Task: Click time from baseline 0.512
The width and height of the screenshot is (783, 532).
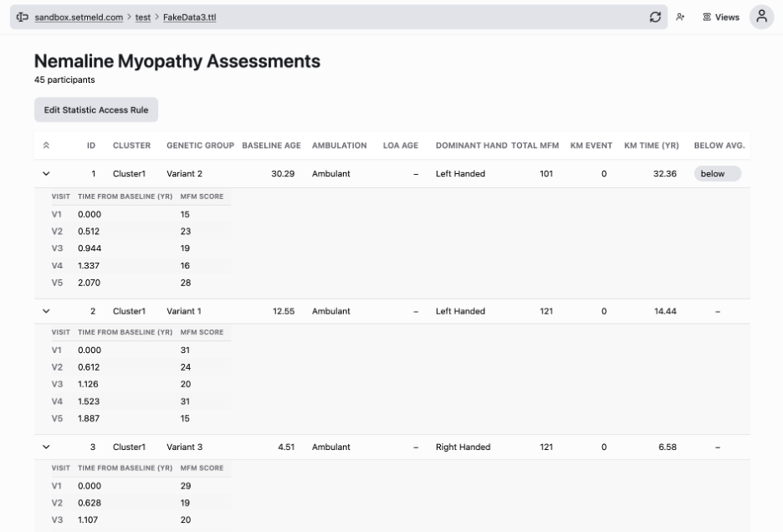Action: (89, 231)
